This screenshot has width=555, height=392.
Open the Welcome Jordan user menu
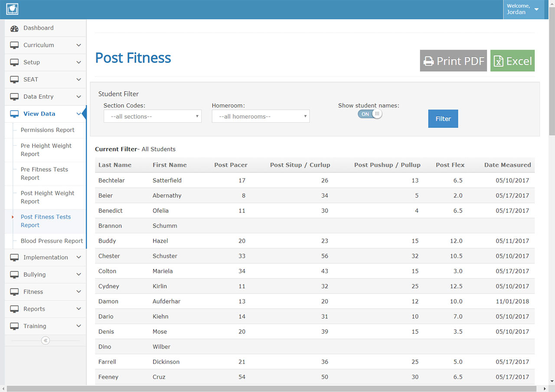[523, 9]
